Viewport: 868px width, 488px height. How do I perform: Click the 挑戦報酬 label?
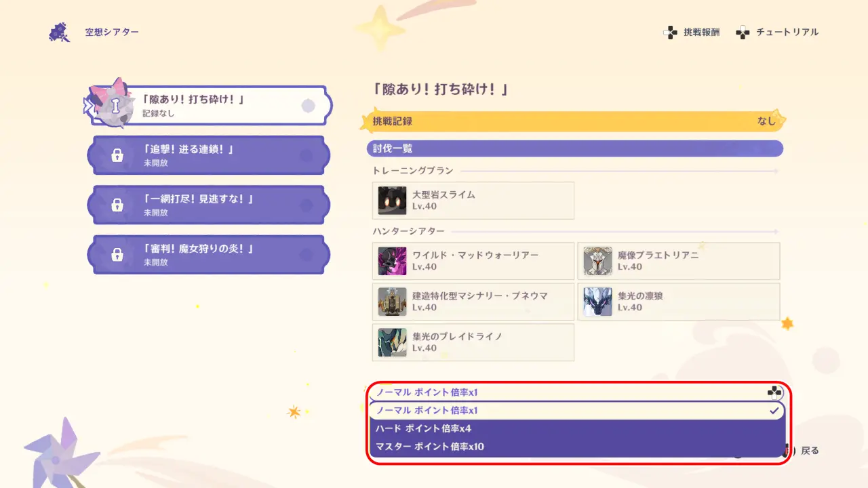click(701, 33)
